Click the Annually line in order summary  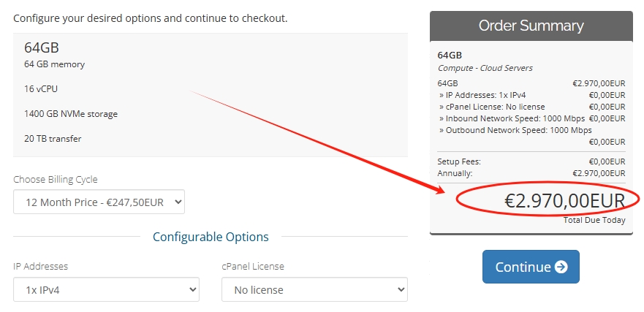click(x=455, y=173)
